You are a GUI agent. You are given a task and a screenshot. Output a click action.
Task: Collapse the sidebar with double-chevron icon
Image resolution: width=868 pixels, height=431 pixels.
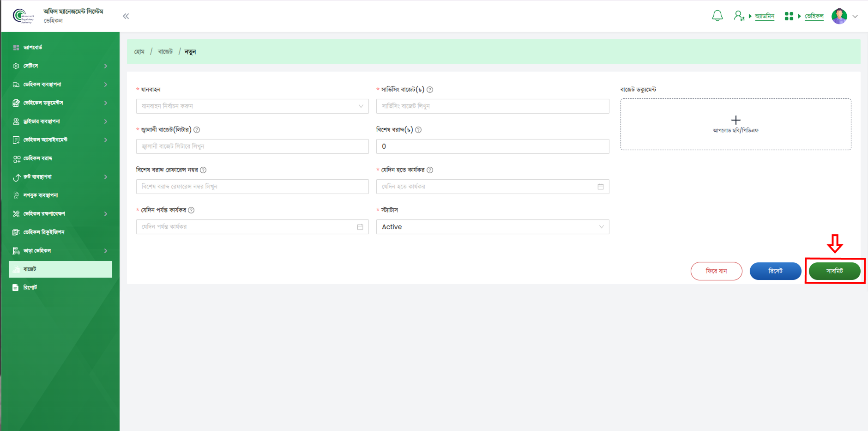pyautogui.click(x=126, y=16)
